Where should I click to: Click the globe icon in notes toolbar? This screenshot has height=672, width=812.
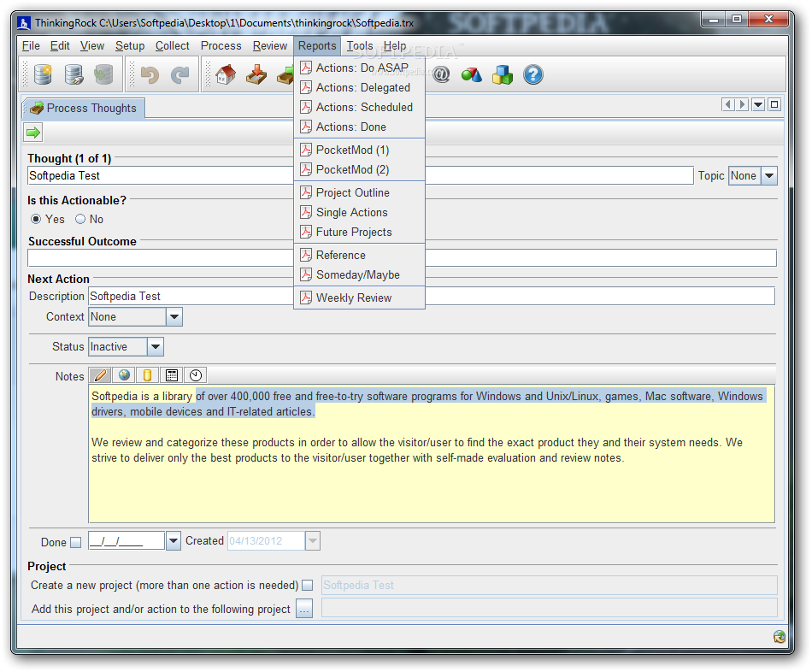(124, 374)
